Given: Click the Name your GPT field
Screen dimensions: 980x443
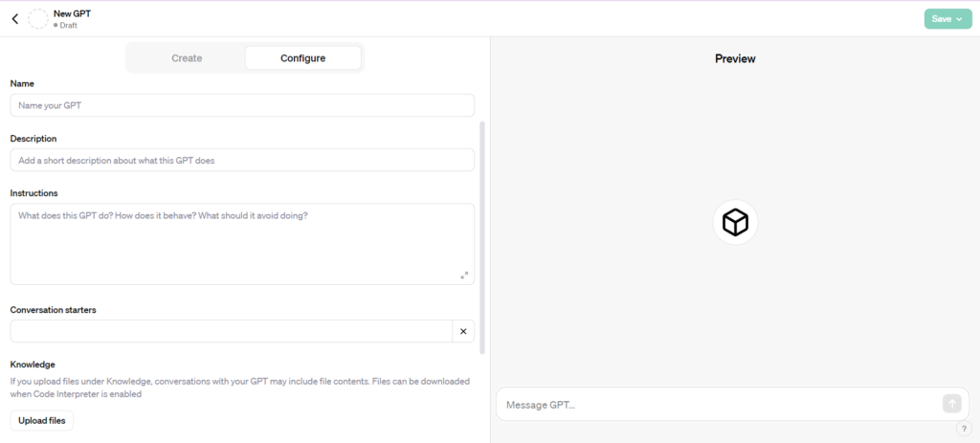Looking at the screenshot, I should [x=242, y=105].
